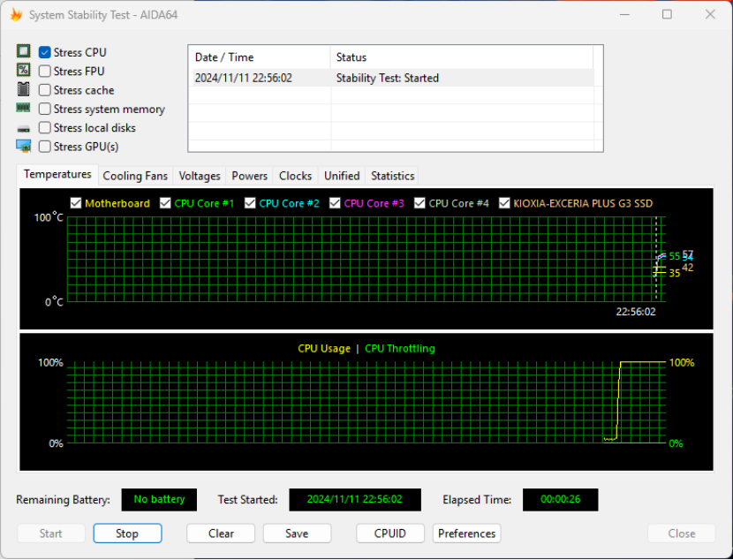Click the CPU chip icon beside Stress CPU
Image resolution: width=733 pixels, height=560 pixels.
pyautogui.click(x=23, y=51)
